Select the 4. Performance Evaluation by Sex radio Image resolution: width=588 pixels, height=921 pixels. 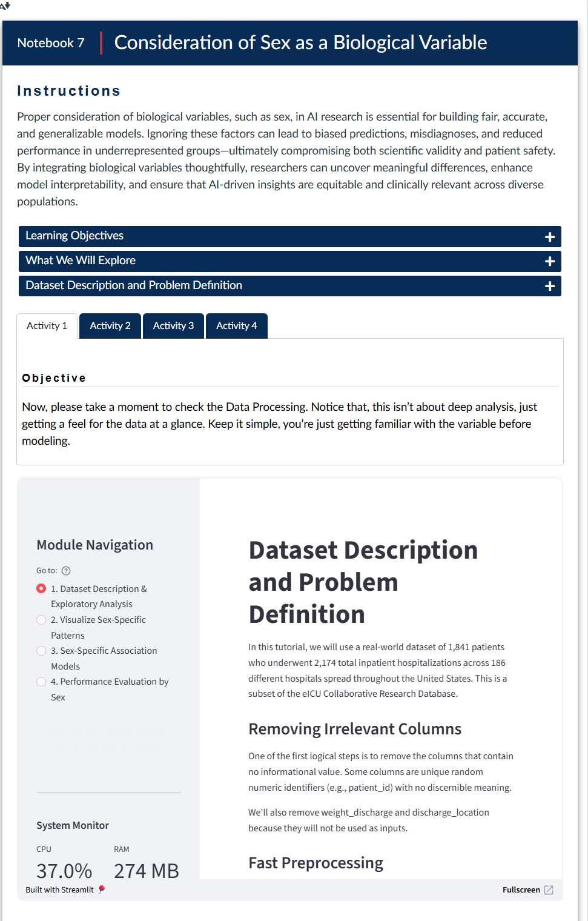[x=41, y=682]
